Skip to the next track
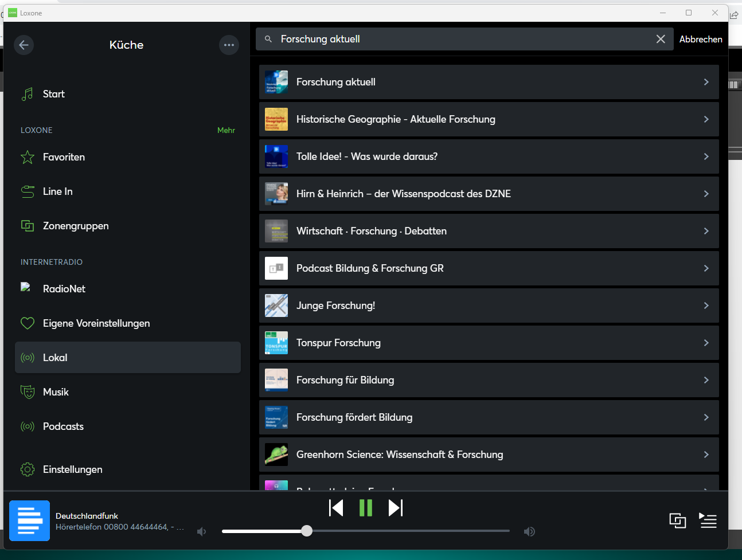742x560 pixels. pyautogui.click(x=396, y=508)
